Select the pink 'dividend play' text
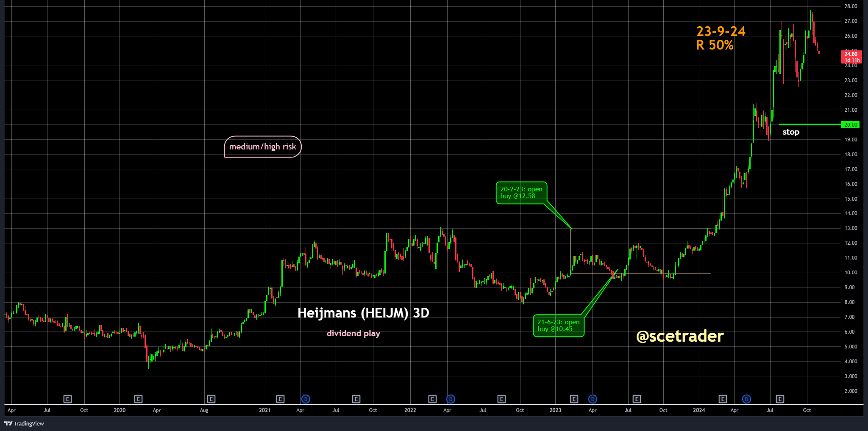 [x=353, y=333]
